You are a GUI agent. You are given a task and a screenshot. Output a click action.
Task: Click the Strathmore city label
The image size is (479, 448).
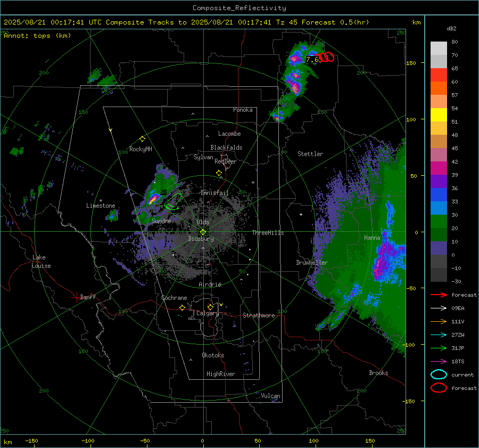(x=259, y=315)
